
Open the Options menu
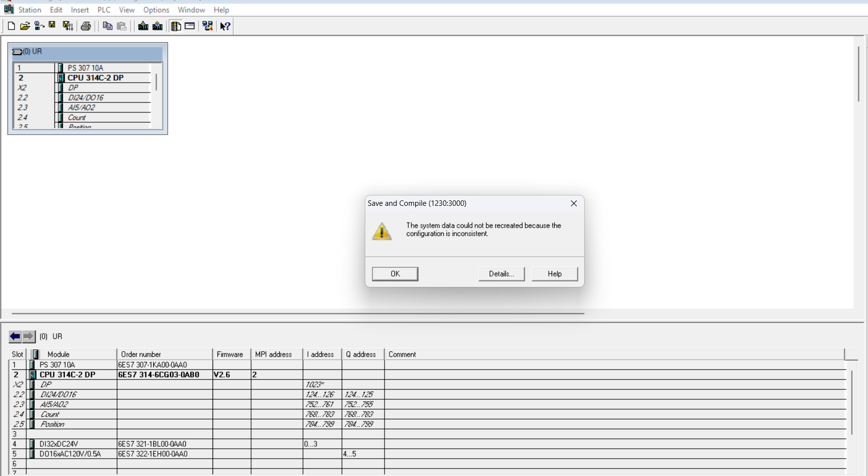point(156,10)
